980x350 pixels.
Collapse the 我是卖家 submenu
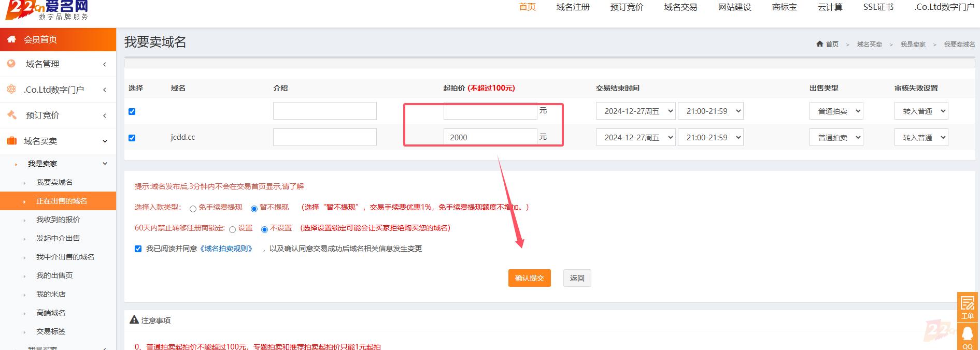point(105,164)
